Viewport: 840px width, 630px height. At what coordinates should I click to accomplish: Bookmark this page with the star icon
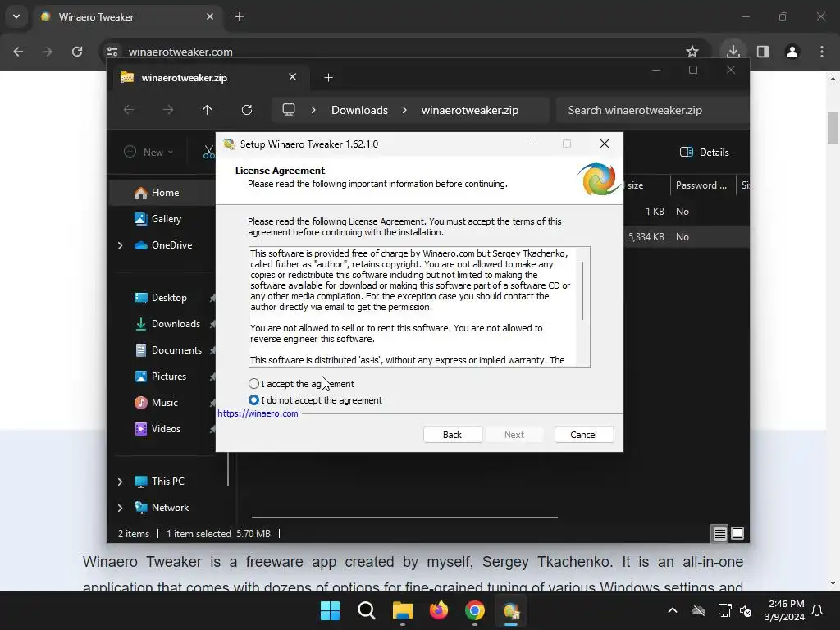[692, 52]
